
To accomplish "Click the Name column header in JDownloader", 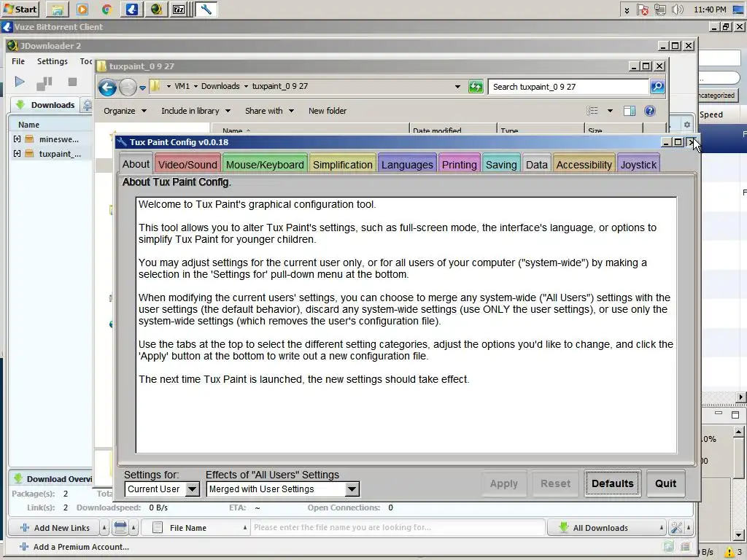I will click(50, 124).
